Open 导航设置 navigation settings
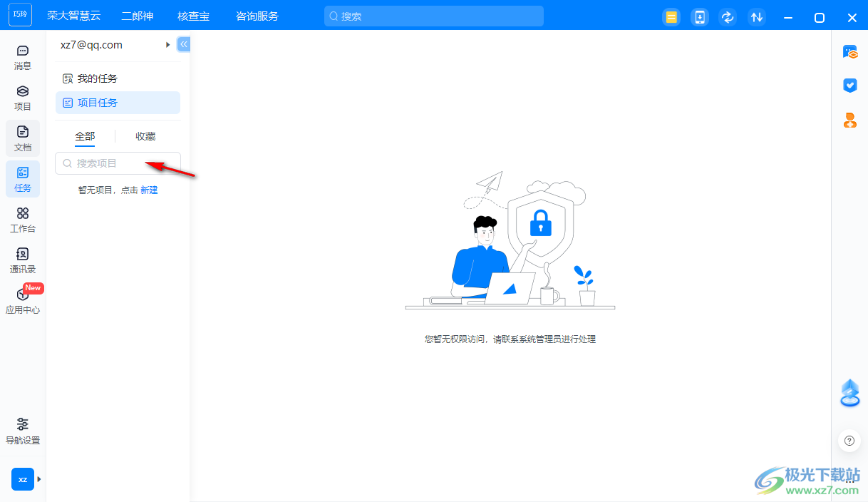Screen dimensions: 868x502 click(x=23, y=432)
